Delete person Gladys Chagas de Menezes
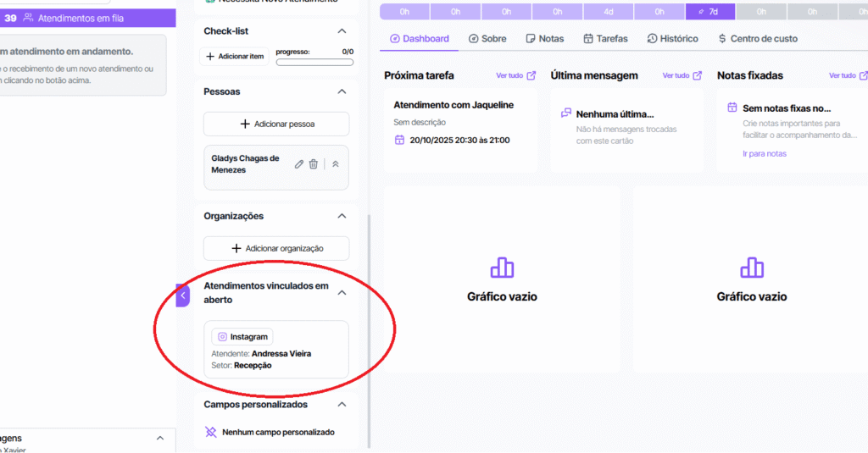Screen dimensions: 868x453 click(x=314, y=164)
